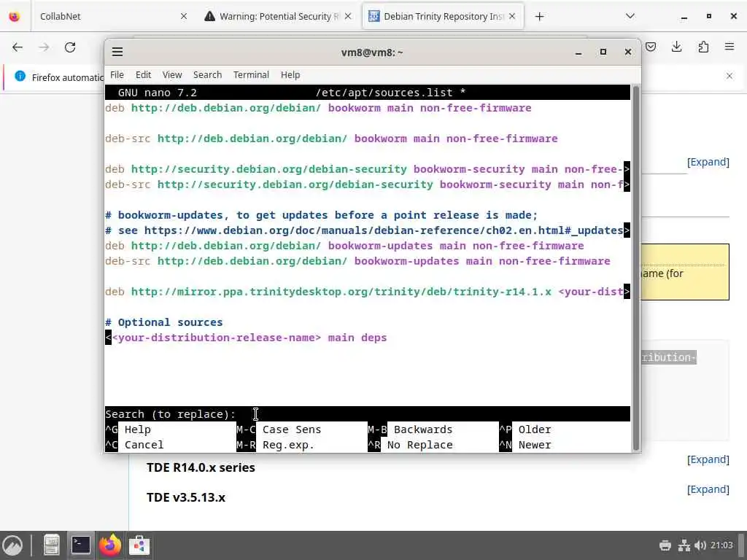The width and height of the screenshot is (747, 560).
Task: Minimize the terminal window
Action: click(578, 52)
